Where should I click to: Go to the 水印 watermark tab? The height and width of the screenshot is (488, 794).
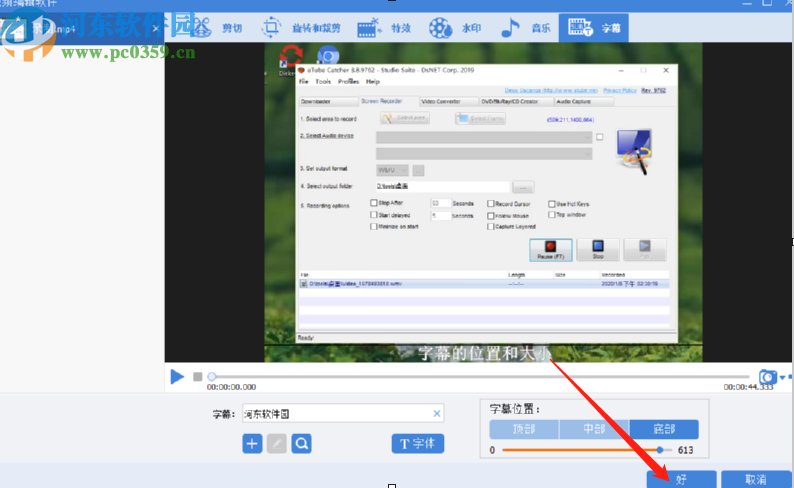click(455, 28)
